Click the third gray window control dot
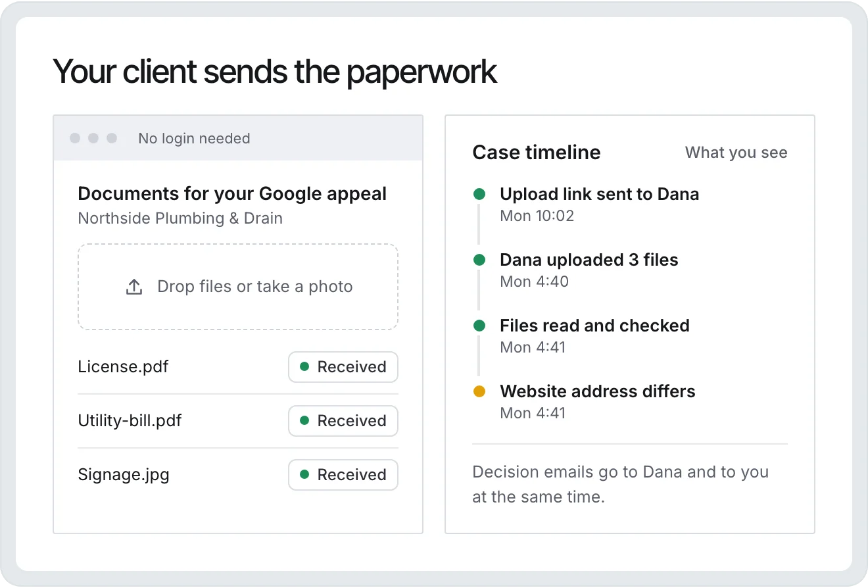Screen dimensions: 868x588 click(x=112, y=138)
